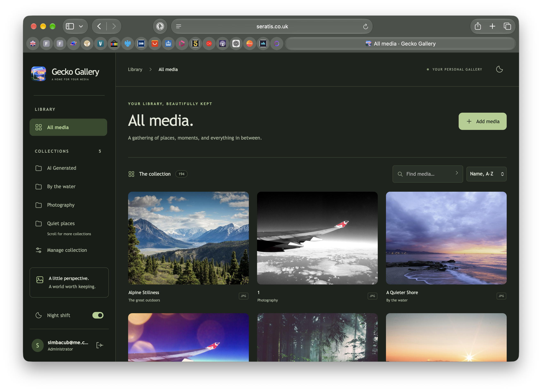Click the Gecko Gallery logo icon
Screen dimensions: 542x392
pyautogui.click(x=38, y=74)
